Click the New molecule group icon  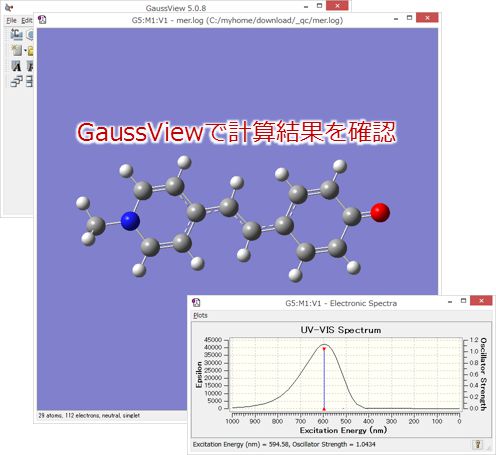(x=16, y=51)
